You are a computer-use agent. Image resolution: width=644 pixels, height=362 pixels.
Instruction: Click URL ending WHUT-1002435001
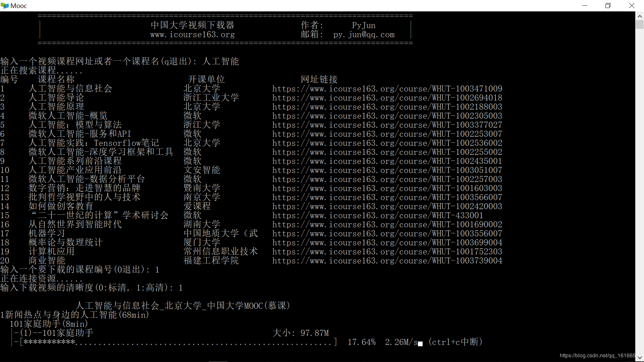click(x=387, y=161)
